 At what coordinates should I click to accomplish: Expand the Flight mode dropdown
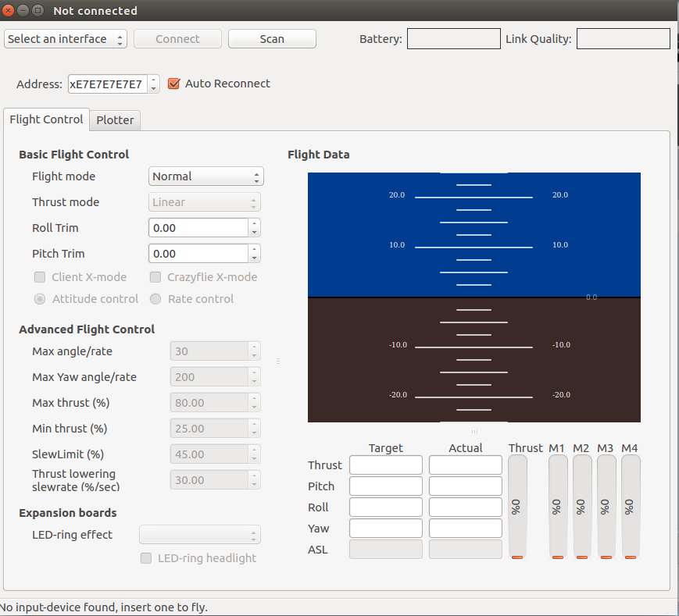coord(205,176)
